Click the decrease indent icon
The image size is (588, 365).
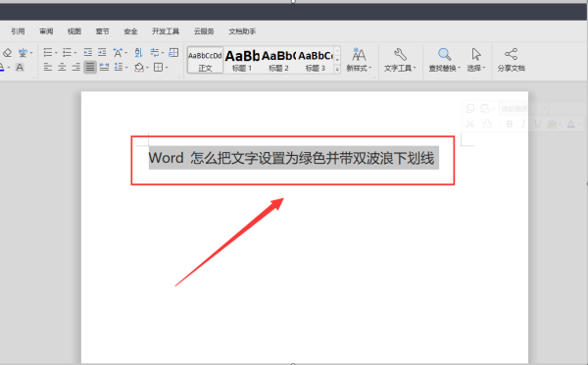(88, 52)
